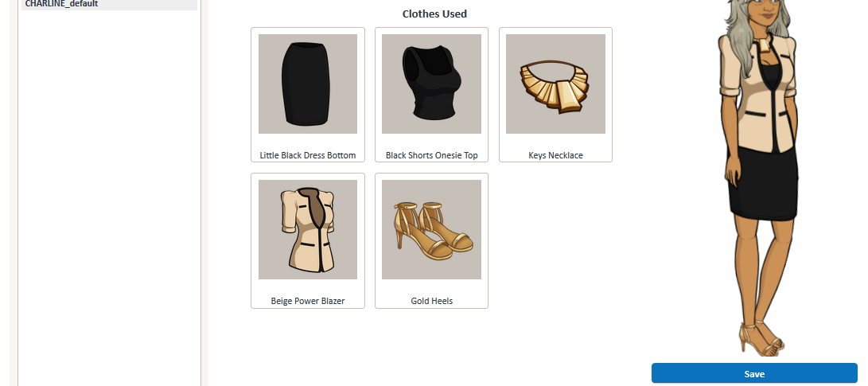The image size is (868, 386).
Task: Click the gold necklace on the character
Action: (767, 41)
